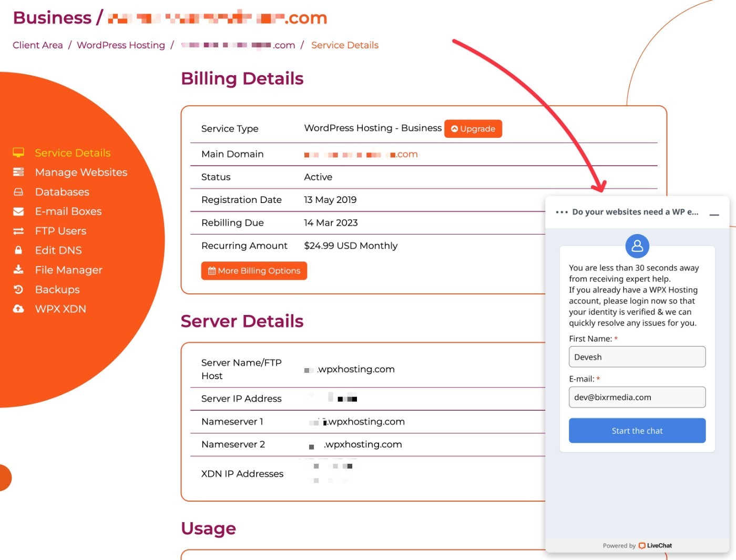Open the Main Domain .com link
This screenshot has width=736, height=560.
pos(361,154)
